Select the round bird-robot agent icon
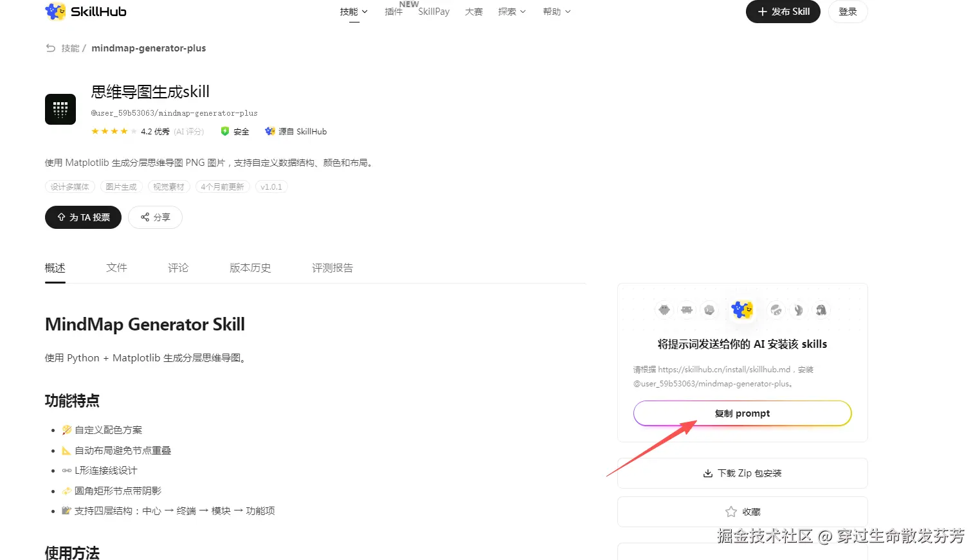Screen dimensions: 980x560 [664, 310]
